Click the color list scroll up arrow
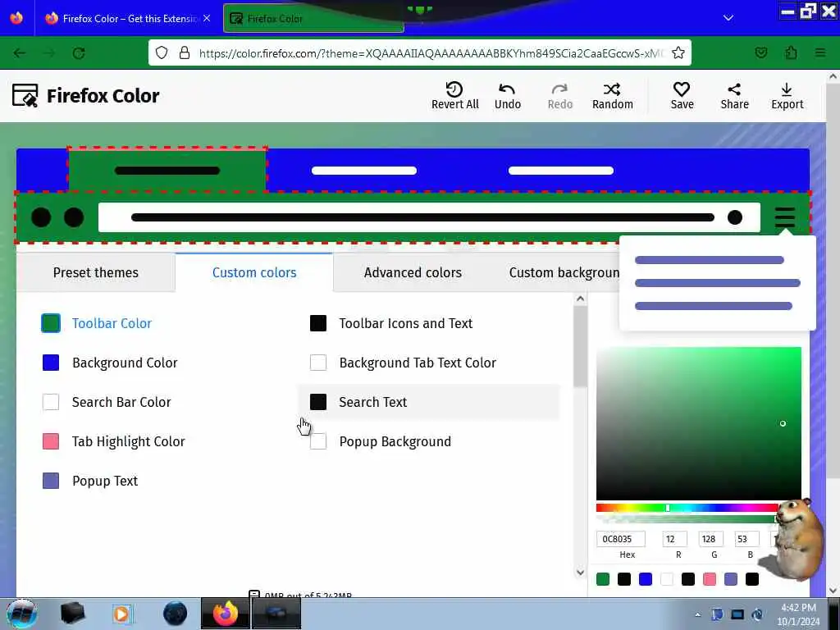The width and height of the screenshot is (840, 630). point(580,299)
